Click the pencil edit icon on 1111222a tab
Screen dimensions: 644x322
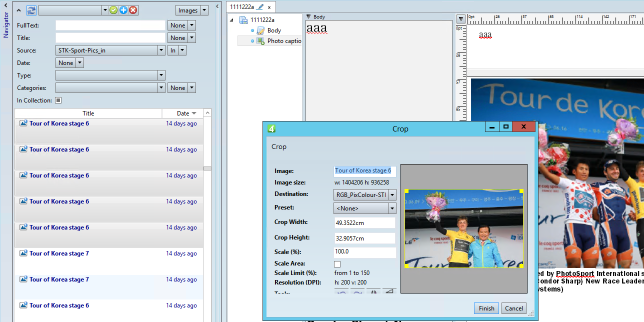point(260,7)
